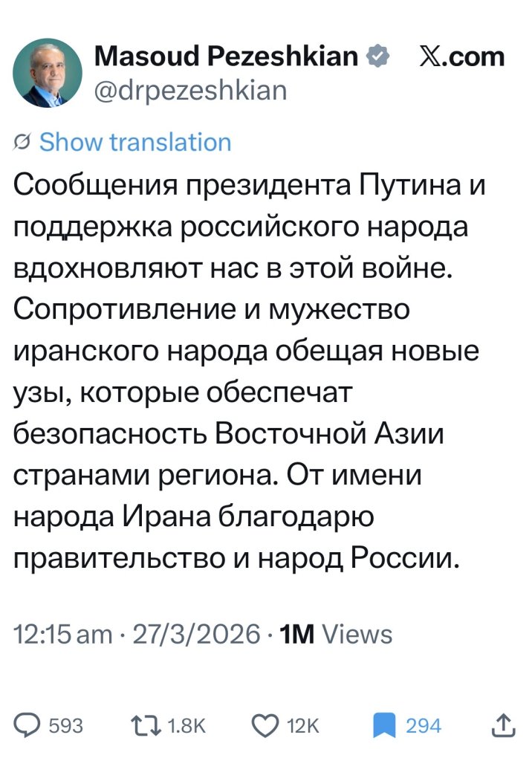This screenshot has width=532, height=761.
Task: Click the 12:15 am timestamp
Action: click(x=62, y=634)
